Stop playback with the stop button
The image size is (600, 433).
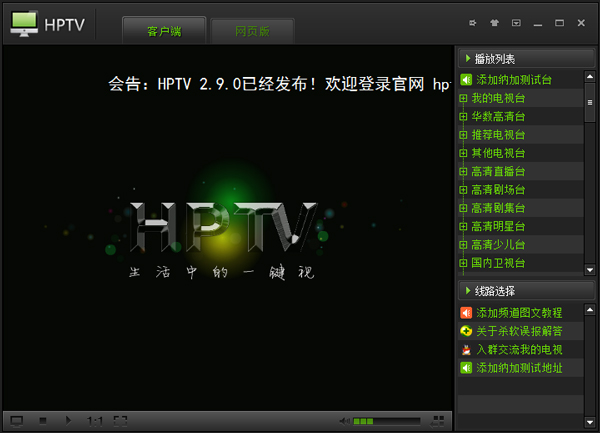[x=43, y=421]
